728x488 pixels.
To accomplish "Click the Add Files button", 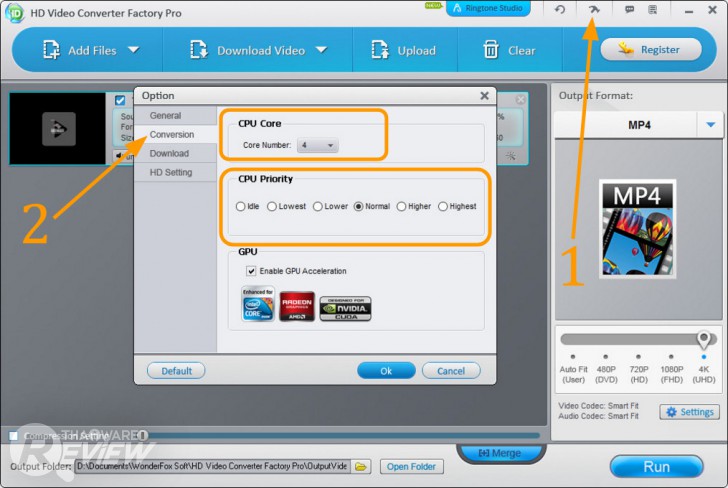I will click(x=79, y=50).
